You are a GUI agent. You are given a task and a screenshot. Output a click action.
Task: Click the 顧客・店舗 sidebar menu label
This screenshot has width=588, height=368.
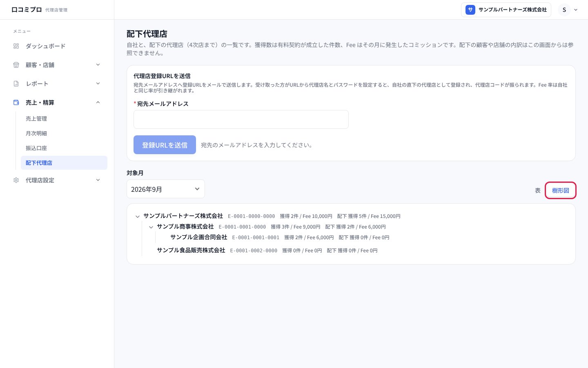point(40,65)
